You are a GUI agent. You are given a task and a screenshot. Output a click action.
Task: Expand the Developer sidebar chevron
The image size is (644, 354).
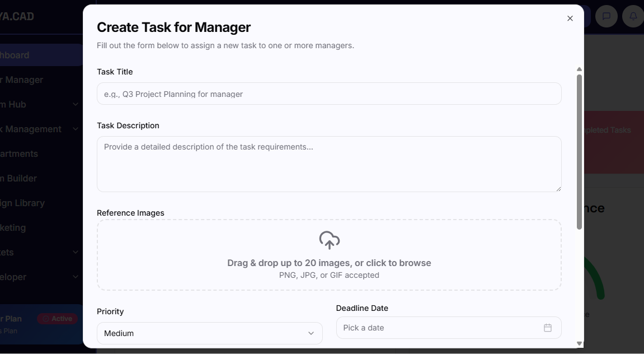[76, 277]
